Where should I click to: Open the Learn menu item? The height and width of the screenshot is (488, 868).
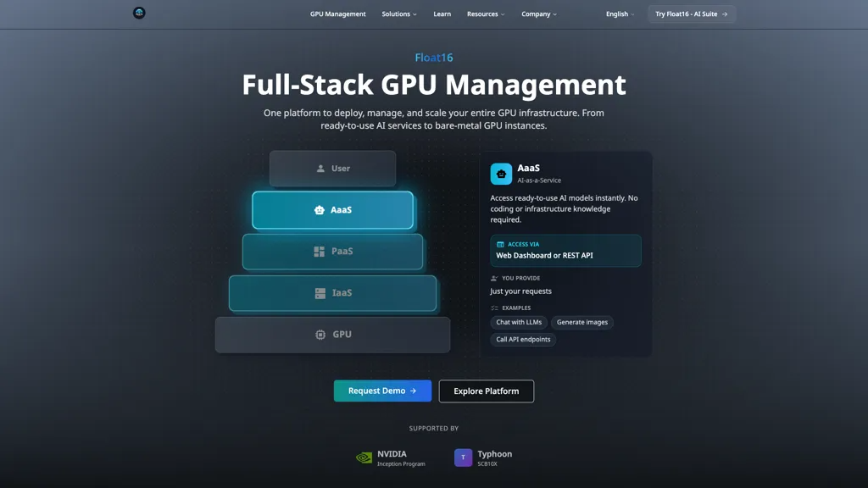(442, 14)
